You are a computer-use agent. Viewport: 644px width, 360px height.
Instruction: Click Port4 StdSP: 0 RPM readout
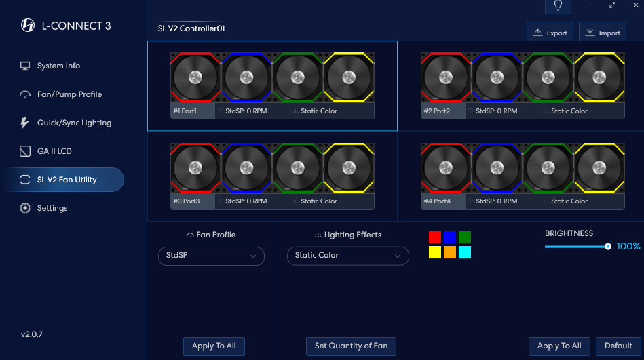(x=497, y=201)
